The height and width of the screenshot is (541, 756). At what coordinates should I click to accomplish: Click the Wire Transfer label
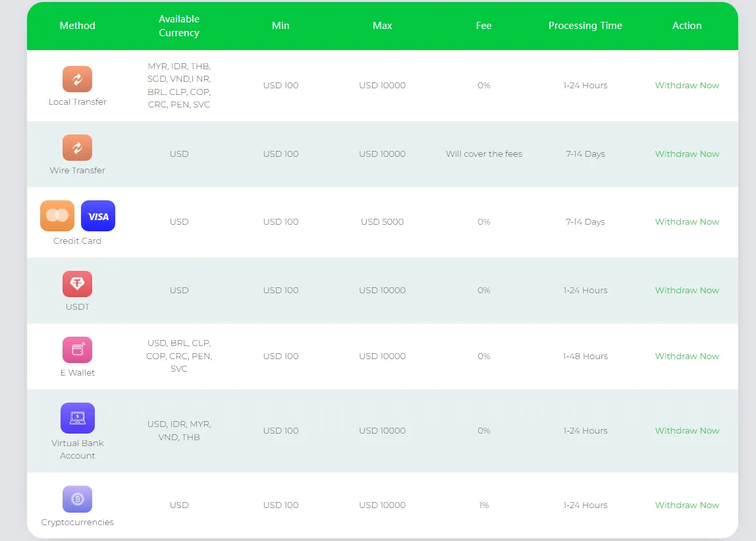click(77, 171)
